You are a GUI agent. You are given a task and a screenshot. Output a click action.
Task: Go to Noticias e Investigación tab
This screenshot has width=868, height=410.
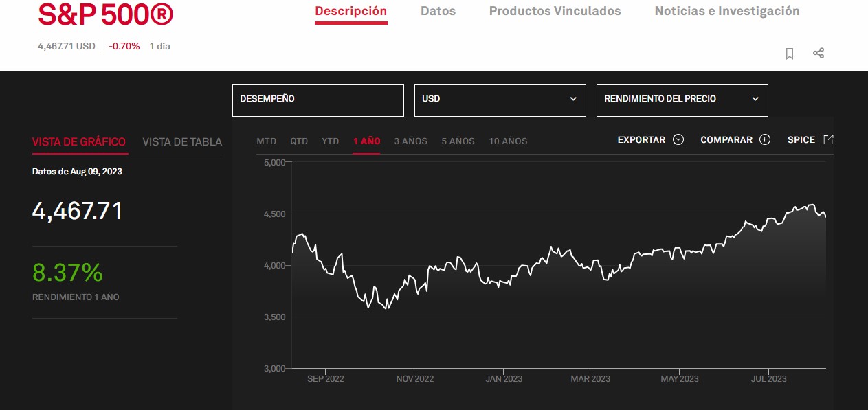[x=726, y=11]
